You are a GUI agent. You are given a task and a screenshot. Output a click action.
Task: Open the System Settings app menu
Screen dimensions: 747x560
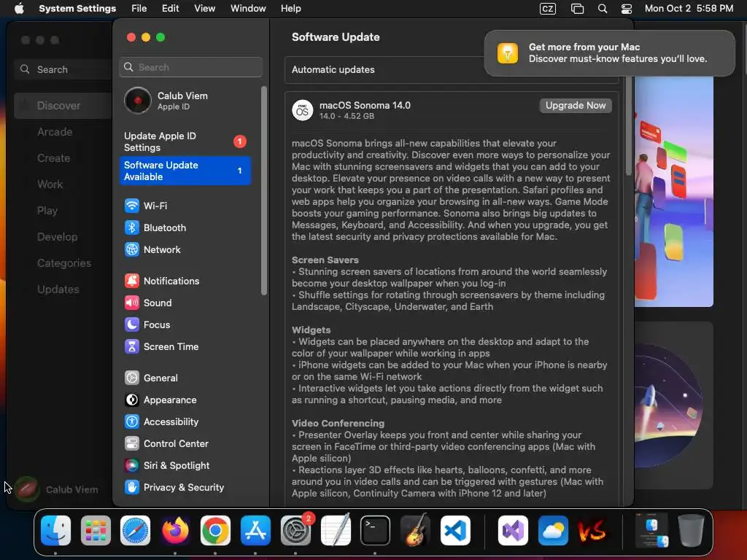[77, 9]
